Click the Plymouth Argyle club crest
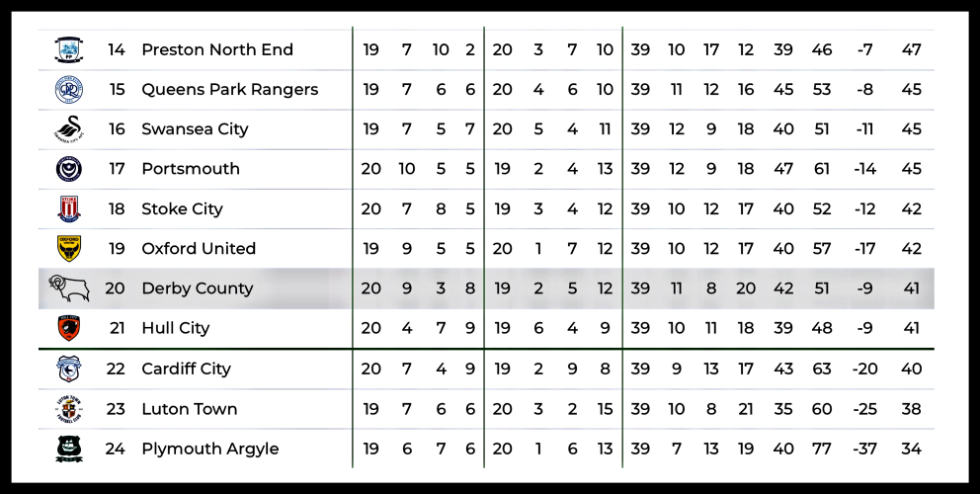Image resolution: width=980 pixels, height=494 pixels. pos(68,449)
